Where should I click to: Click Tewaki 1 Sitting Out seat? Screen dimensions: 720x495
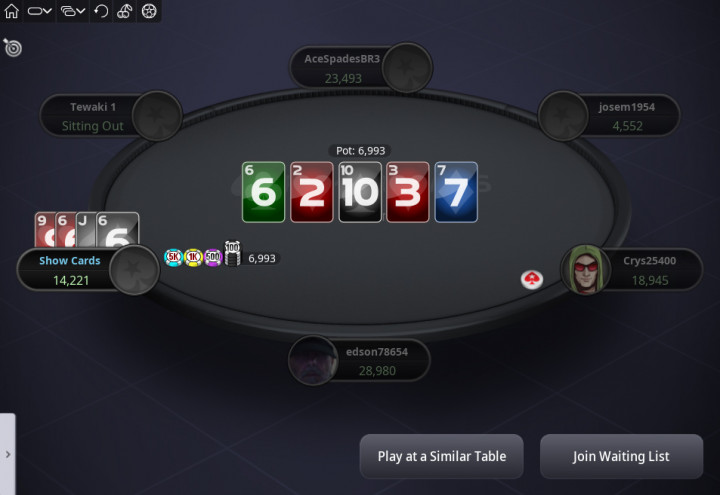93,116
